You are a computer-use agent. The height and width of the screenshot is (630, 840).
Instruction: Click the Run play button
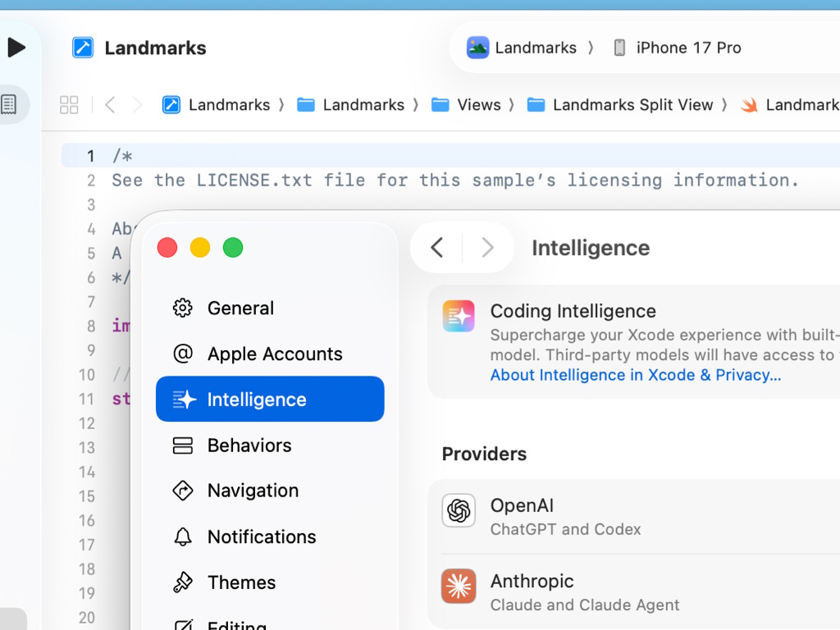pos(16,48)
